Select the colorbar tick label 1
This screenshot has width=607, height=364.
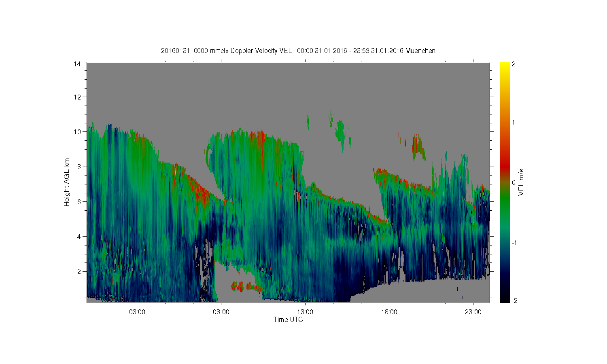click(x=514, y=123)
